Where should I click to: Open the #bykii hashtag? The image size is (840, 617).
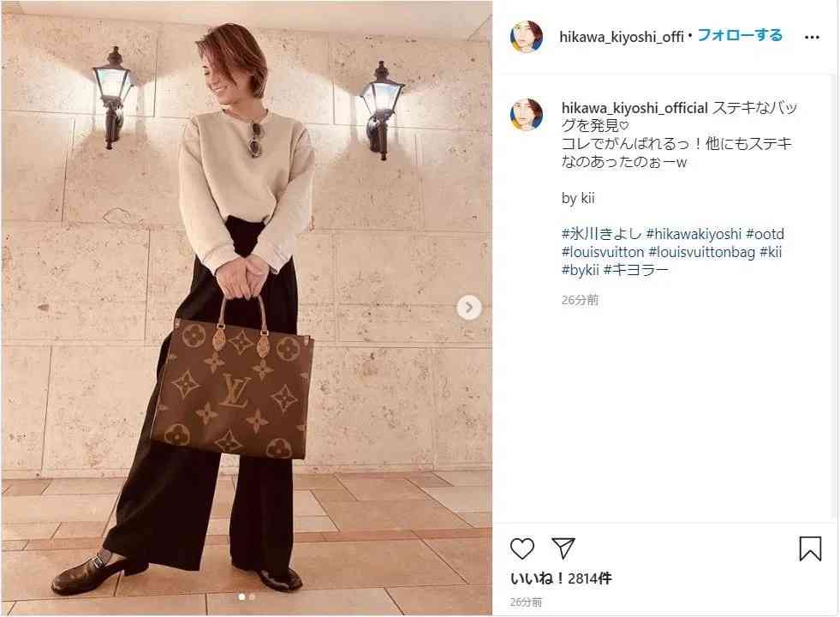pos(580,270)
